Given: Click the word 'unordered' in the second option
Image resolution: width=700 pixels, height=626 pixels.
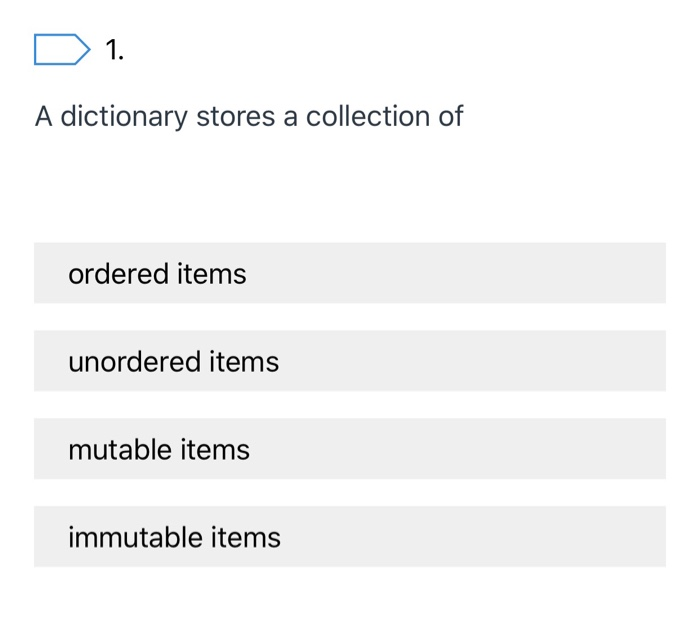Looking at the screenshot, I should [x=134, y=361].
